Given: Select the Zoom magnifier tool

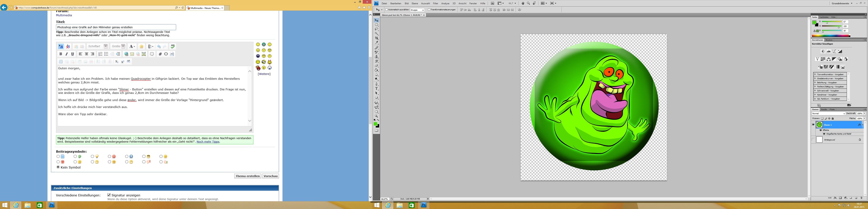Looking at the screenshot, I should point(376,116).
